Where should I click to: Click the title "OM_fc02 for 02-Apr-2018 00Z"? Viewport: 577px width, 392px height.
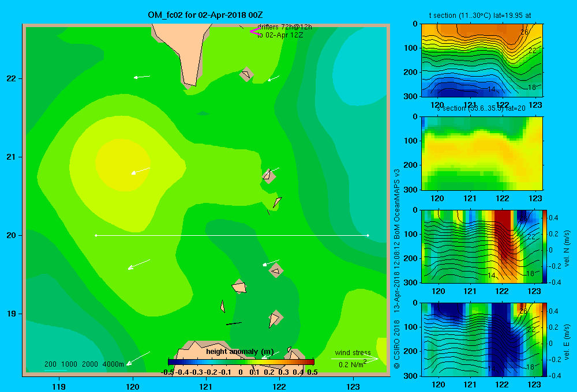click(205, 15)
